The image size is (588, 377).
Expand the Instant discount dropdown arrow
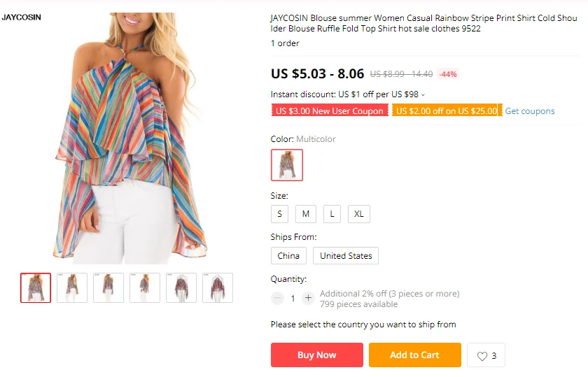pos(423,95)
